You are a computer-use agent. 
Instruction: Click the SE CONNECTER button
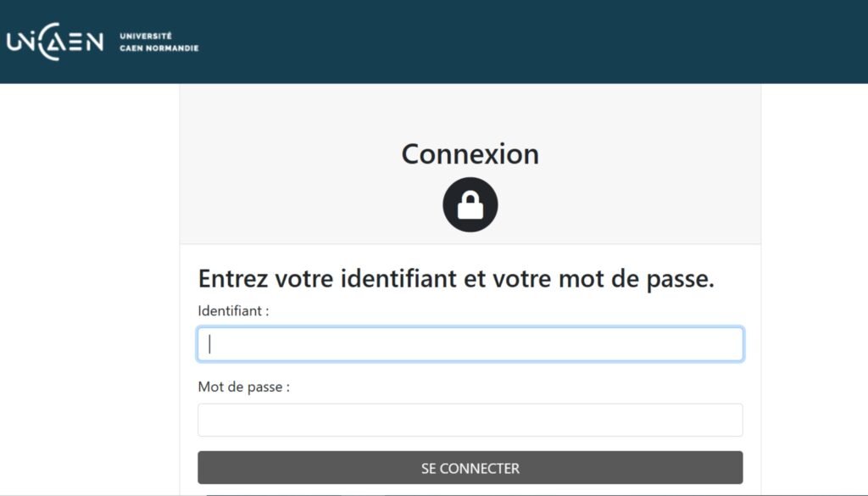click(469, 467)
